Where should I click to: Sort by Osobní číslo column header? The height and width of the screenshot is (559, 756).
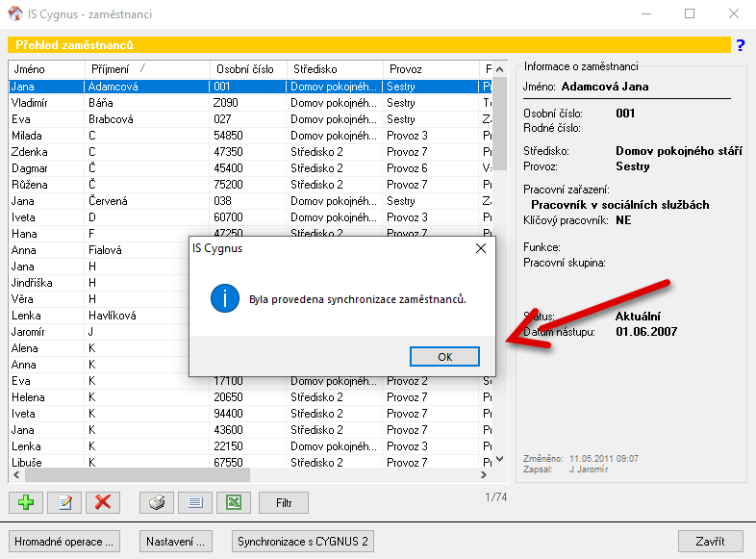coord(249,69)
